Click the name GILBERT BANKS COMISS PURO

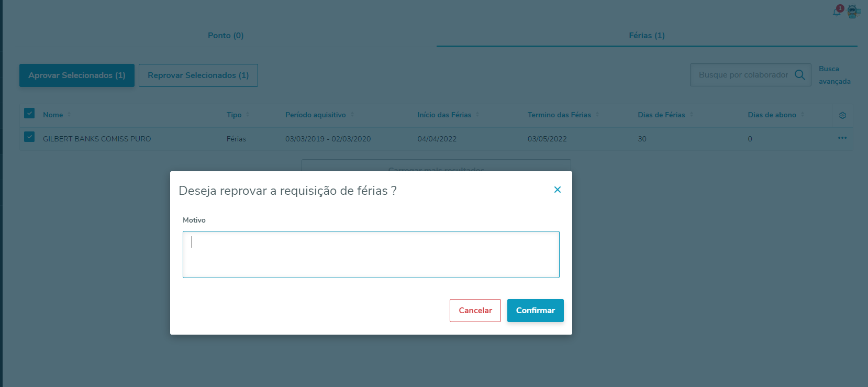click(x=97, y=139)
